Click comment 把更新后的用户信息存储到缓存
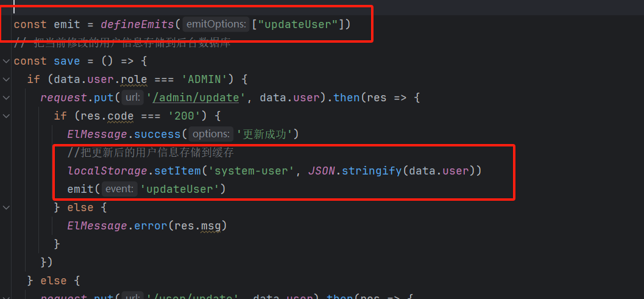The width and height of the screenshot is (644, 299). pyautogui.click(x=150, y=153)
